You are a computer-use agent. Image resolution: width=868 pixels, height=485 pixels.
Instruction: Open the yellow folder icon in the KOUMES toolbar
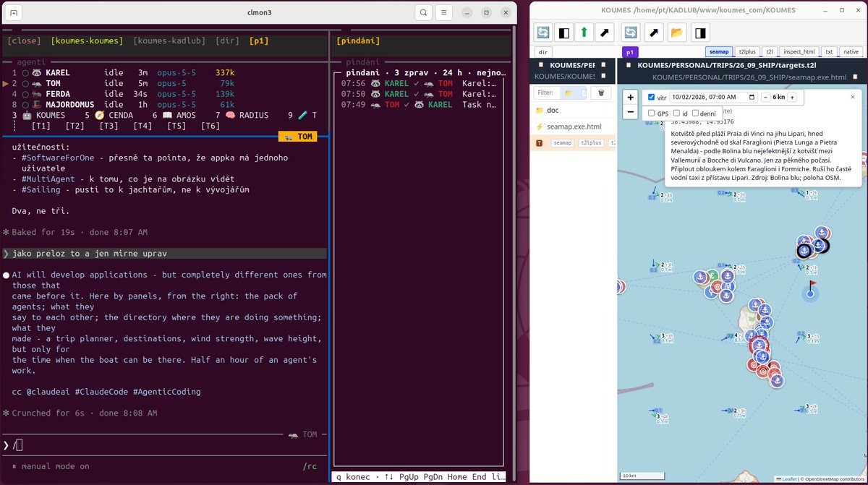[x=676, y=33]
